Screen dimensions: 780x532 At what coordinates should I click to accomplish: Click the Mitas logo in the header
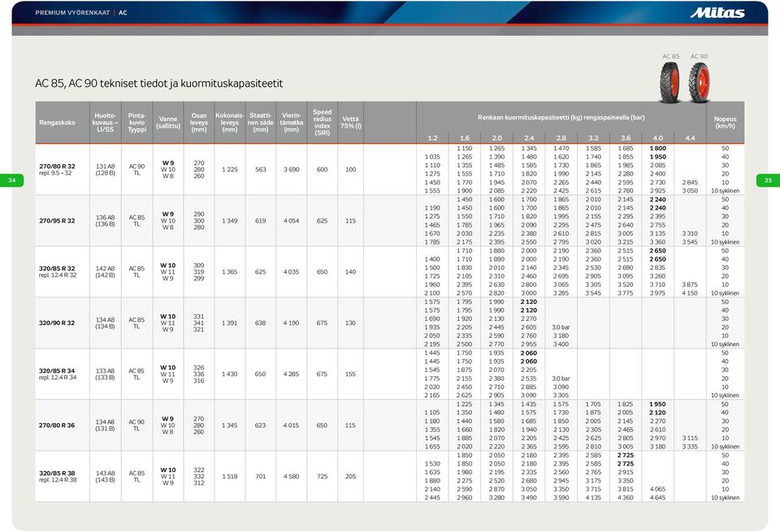pyautogui.click(x=717, y=13)
